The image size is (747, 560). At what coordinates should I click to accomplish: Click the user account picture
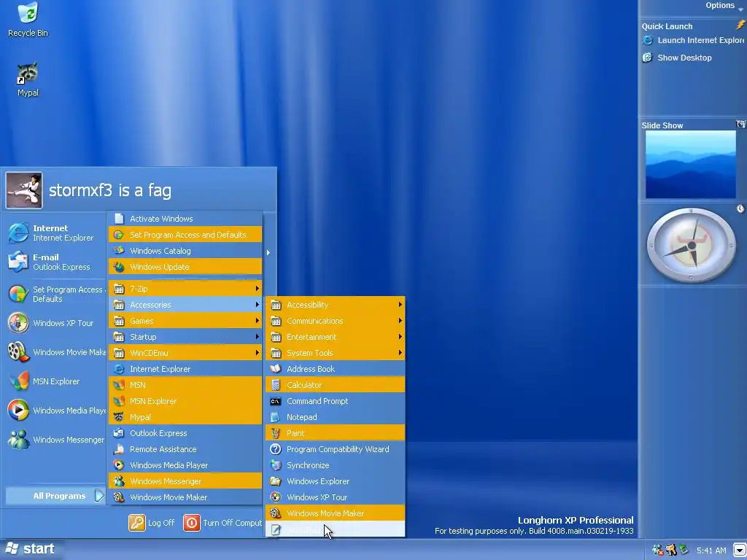click(24, 190)
